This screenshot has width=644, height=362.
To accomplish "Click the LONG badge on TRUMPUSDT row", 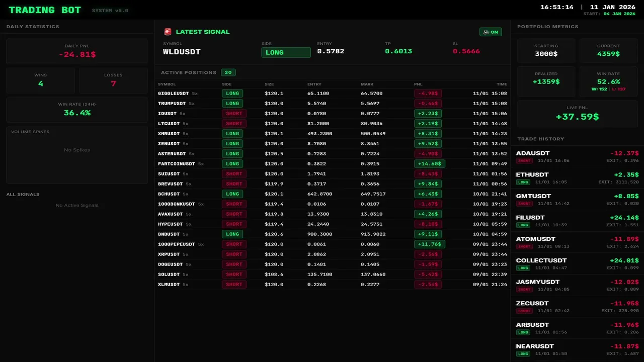I will coord(232,104).
